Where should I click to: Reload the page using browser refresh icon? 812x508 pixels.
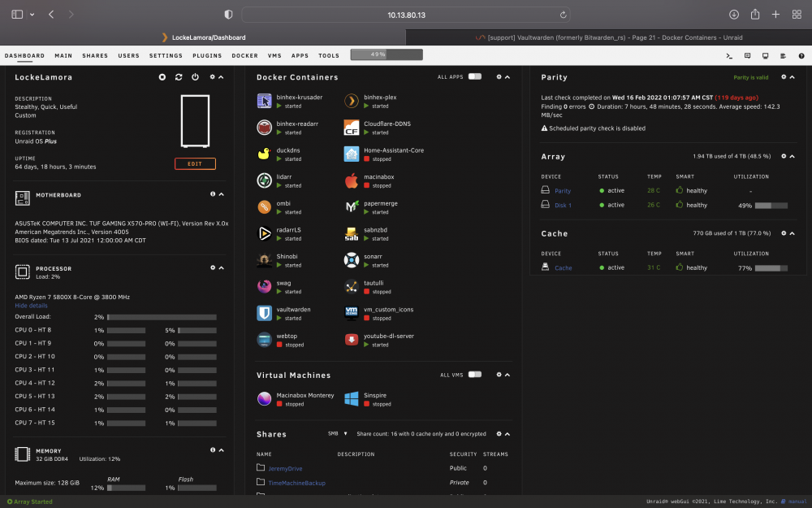coord(563,15)
